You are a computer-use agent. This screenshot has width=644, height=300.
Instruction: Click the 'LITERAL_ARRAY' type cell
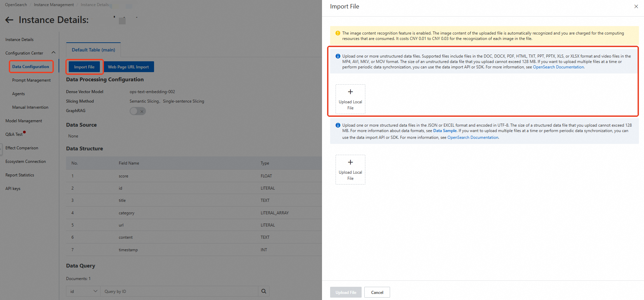point(275,213)
